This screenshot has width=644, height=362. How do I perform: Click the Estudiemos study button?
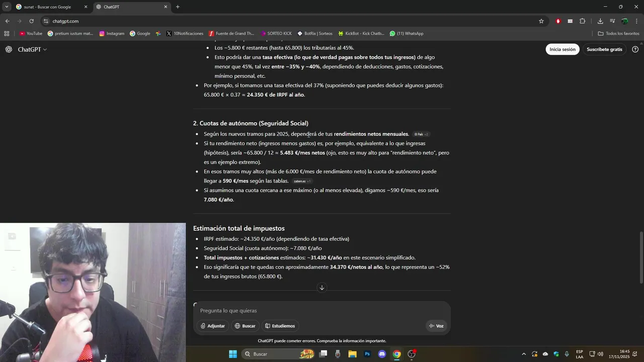coord(280,326)
